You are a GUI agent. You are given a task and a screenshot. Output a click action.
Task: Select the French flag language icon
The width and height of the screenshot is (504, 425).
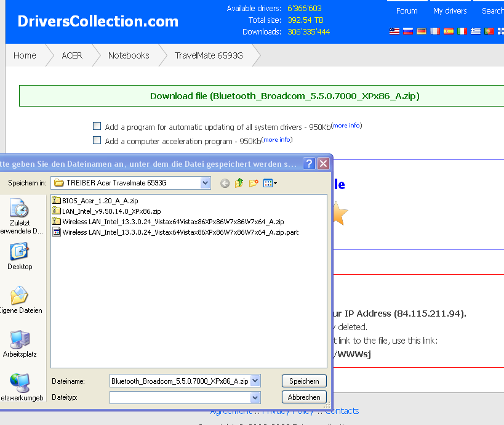[435, 31]
